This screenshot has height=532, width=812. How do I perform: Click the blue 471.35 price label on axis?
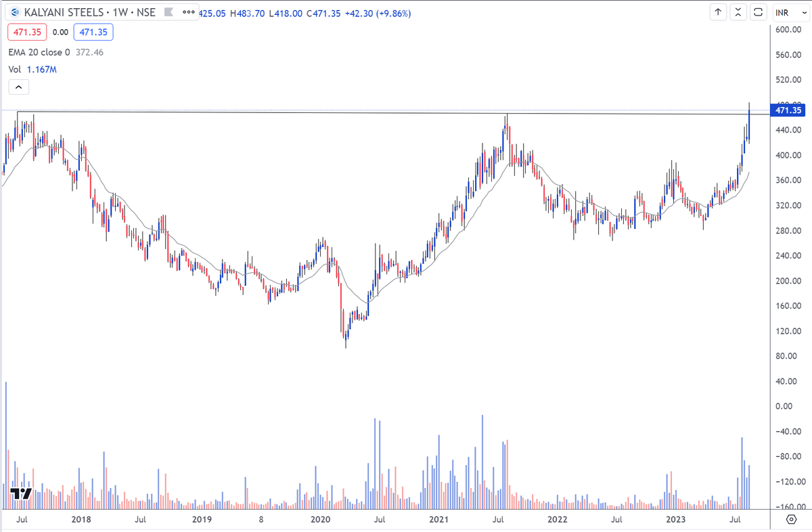pyautogui.click(x=788, y=110)
